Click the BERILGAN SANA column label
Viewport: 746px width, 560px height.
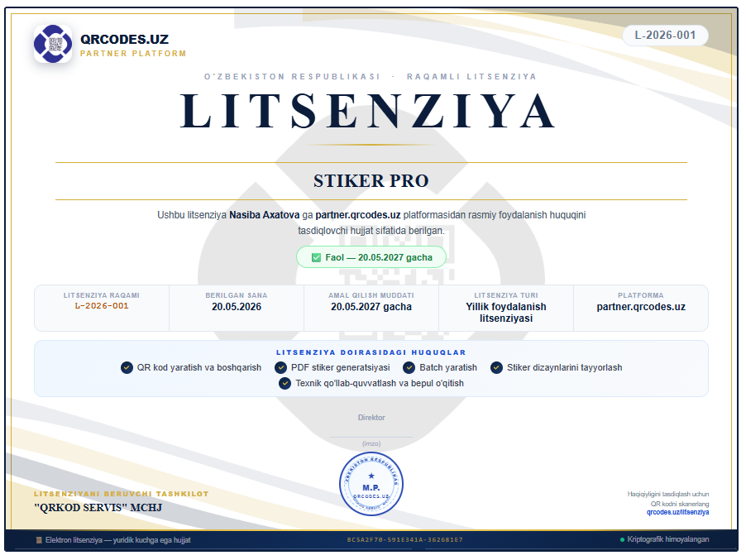[x=237, y=295]
